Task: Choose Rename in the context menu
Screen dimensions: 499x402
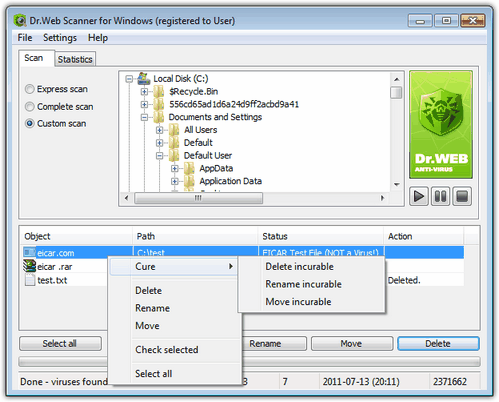Action: [x=152, y=308]
